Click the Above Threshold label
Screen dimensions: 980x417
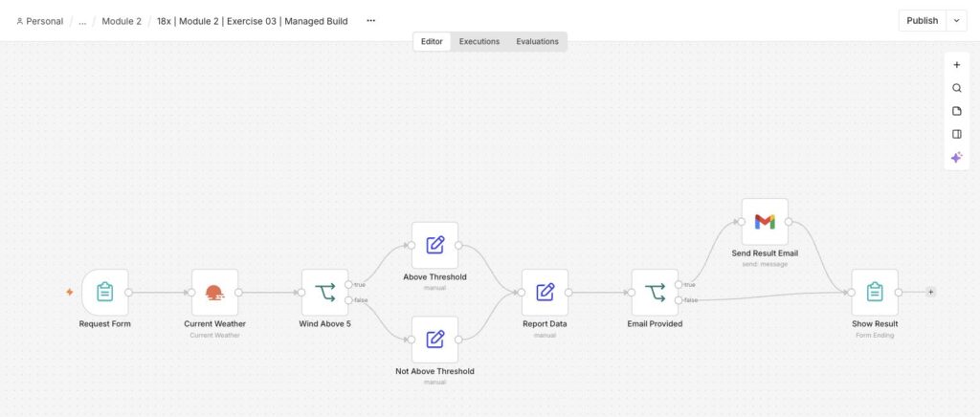[x=435, y=277]
